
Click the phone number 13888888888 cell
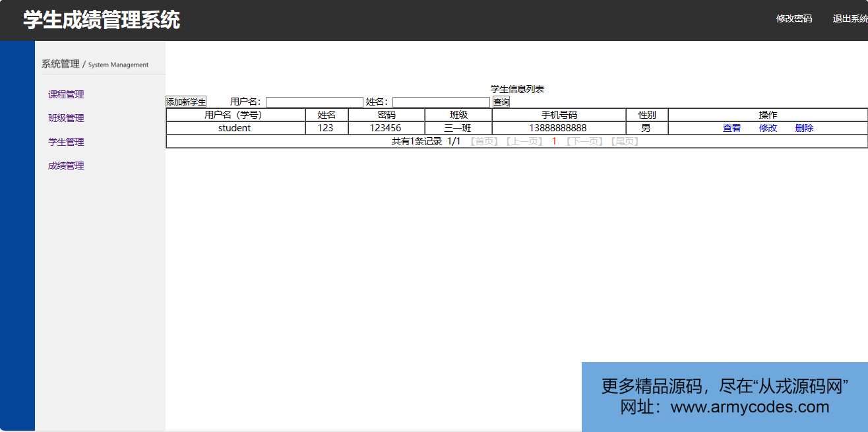558,128
